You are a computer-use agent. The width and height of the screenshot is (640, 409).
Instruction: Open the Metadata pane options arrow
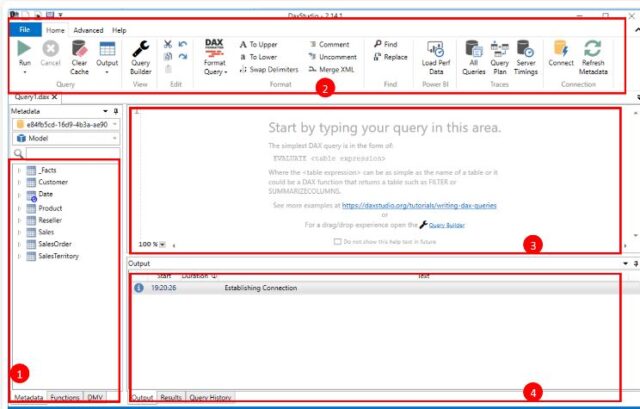tap(105, 111)
